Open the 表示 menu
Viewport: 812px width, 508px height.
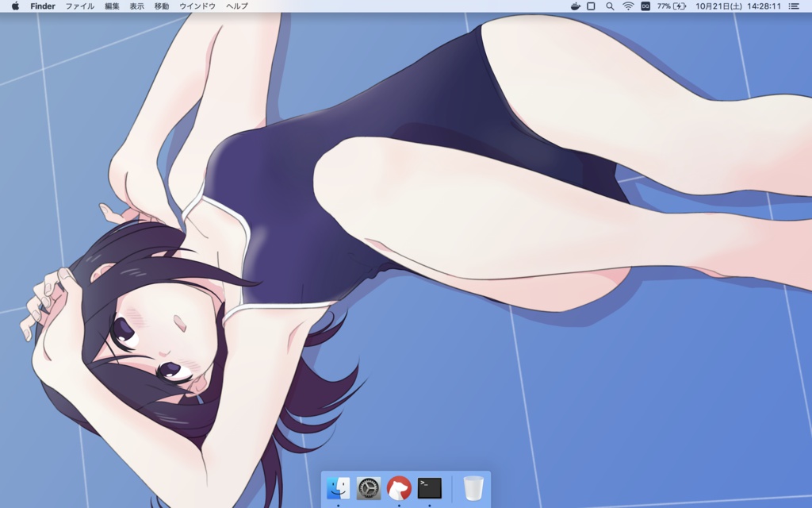[x=136, y=6]
